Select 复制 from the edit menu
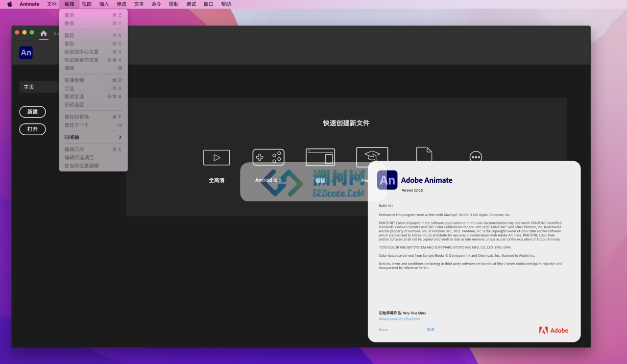This screenshot has height=364, width=627. 93,44
